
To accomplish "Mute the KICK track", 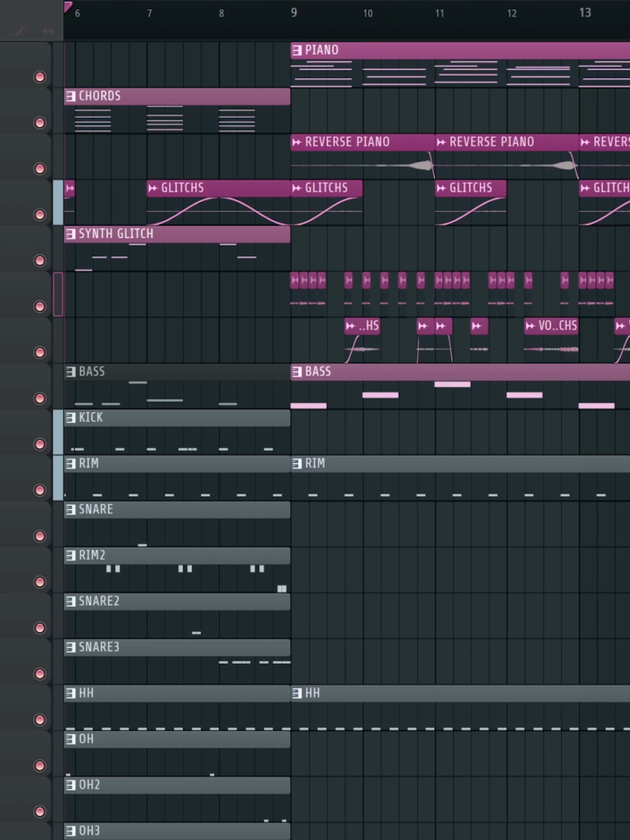I will point(40,444).
